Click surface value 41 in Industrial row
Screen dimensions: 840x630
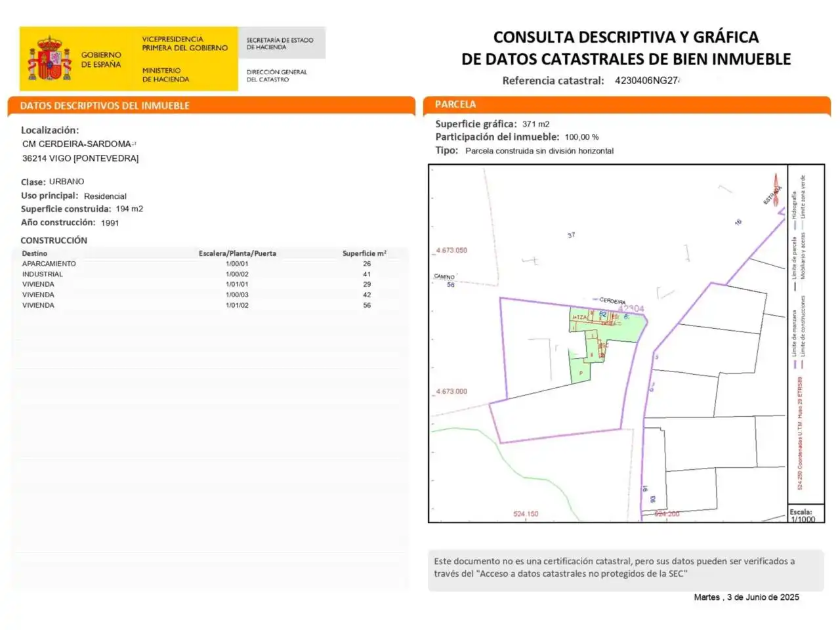pos(367,274)
